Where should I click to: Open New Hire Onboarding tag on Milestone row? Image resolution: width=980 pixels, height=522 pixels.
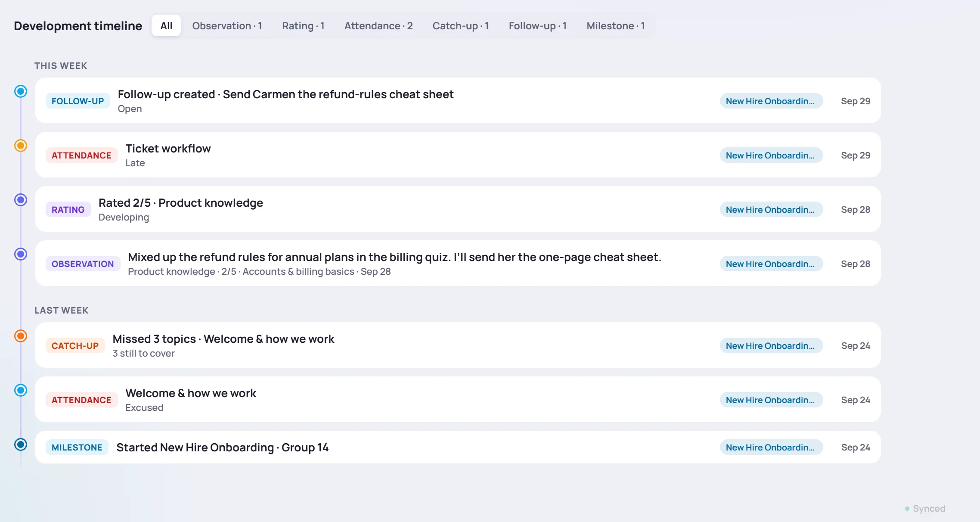point(771,447)
